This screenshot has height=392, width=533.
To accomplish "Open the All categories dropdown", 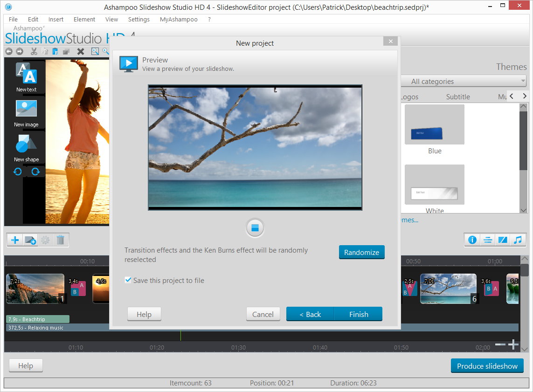I will coord(464,81).
